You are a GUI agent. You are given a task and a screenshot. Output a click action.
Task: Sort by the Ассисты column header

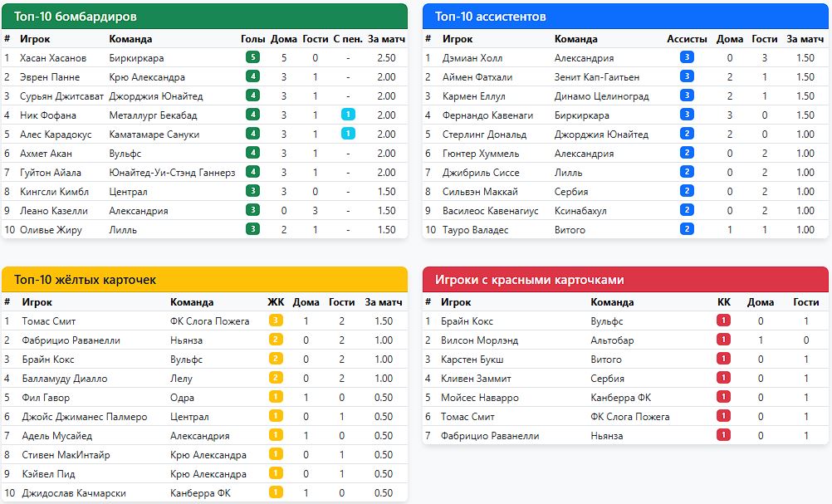coord(687,39)
